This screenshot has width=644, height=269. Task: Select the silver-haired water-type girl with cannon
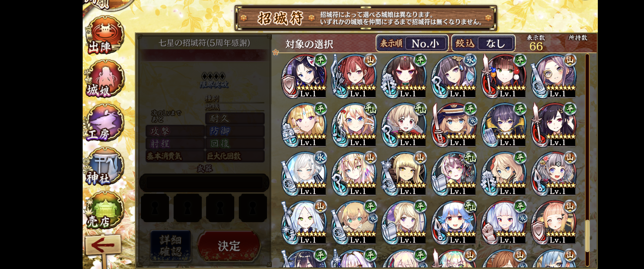(x=304, y=174)
